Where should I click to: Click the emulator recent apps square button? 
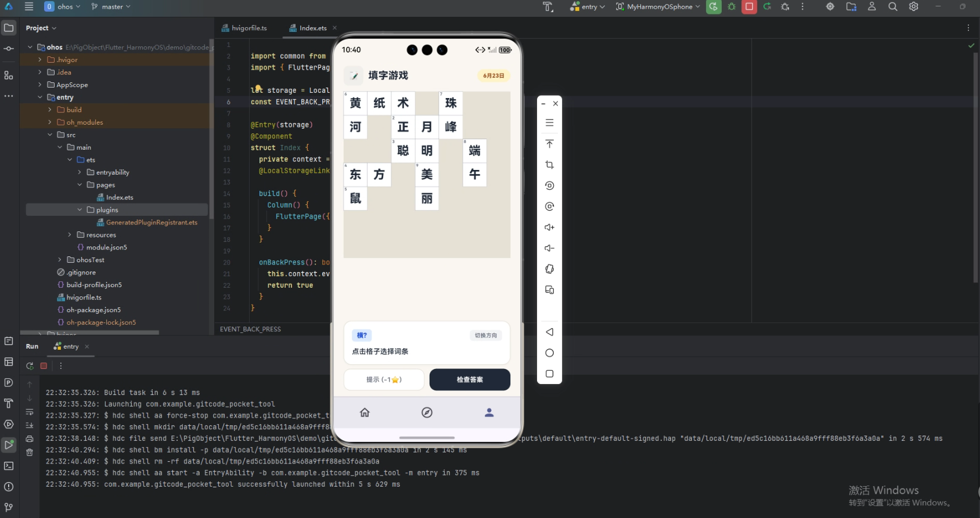(x=550, y=374)
